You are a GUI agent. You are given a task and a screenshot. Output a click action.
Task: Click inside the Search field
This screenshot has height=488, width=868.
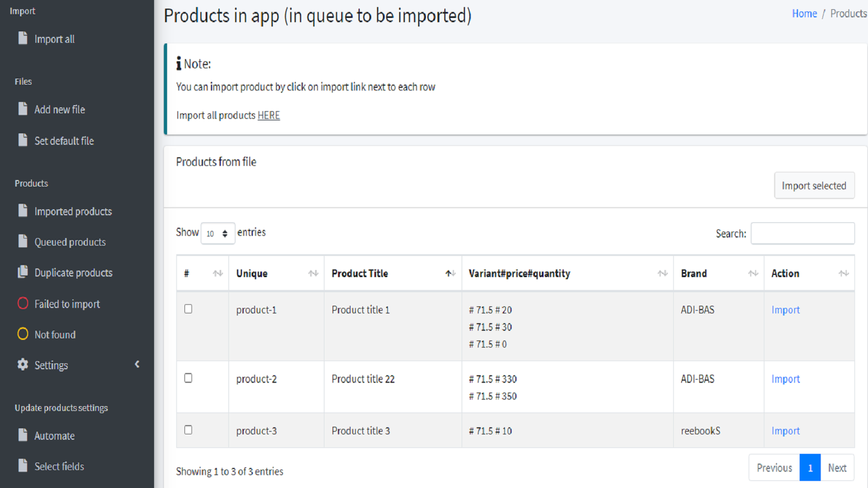click(x=803, y=233)
